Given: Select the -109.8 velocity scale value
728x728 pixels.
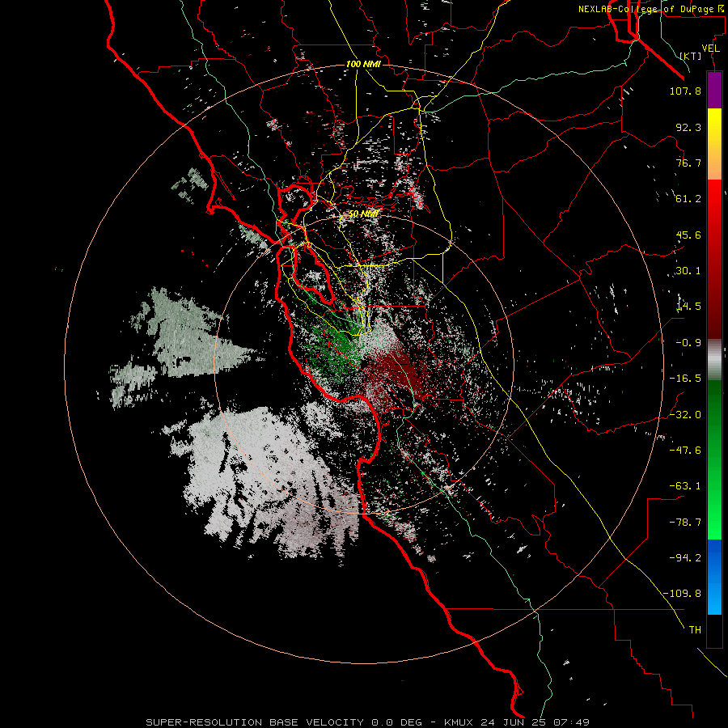Looking at the screenshot, I should [682, 594].
